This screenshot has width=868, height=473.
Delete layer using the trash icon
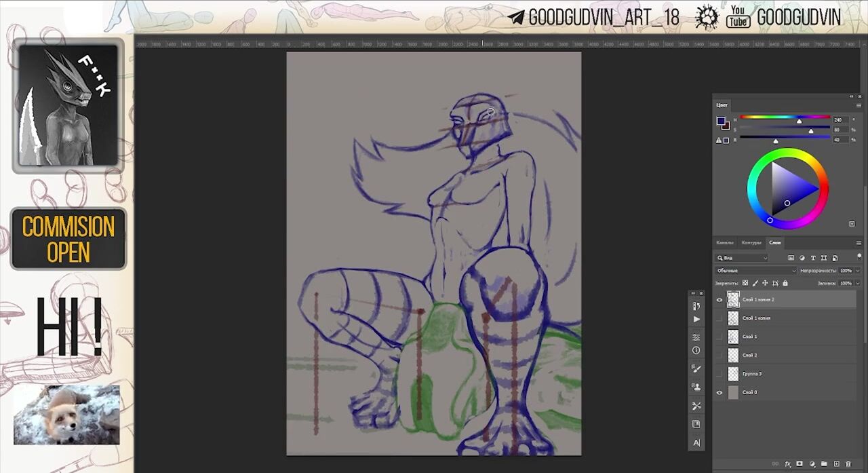click(848, 464)
